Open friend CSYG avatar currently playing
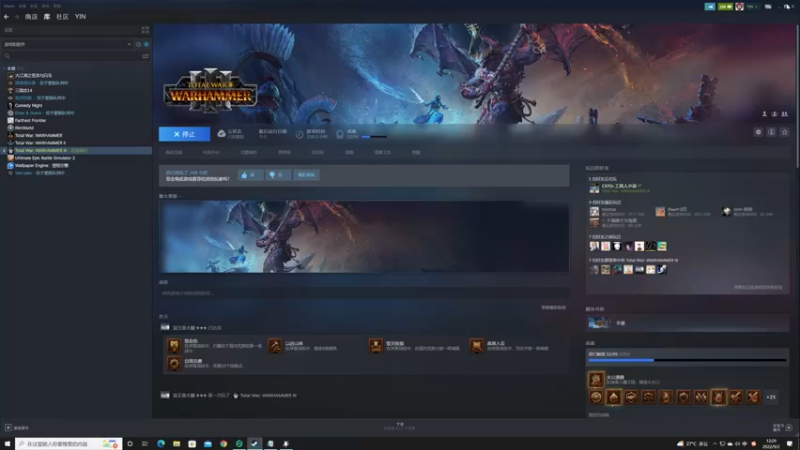Viewport: 800px width, 450px height. pos(594,188)
